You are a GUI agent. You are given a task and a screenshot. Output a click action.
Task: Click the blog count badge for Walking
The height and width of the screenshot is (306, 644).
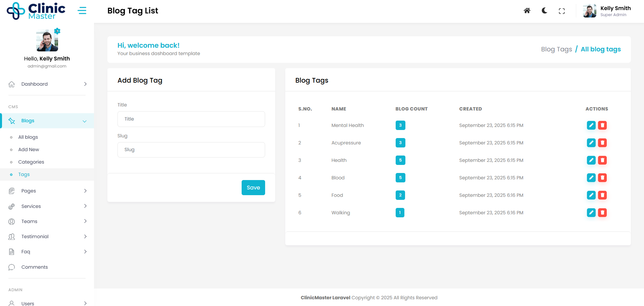tap(400, 213)
